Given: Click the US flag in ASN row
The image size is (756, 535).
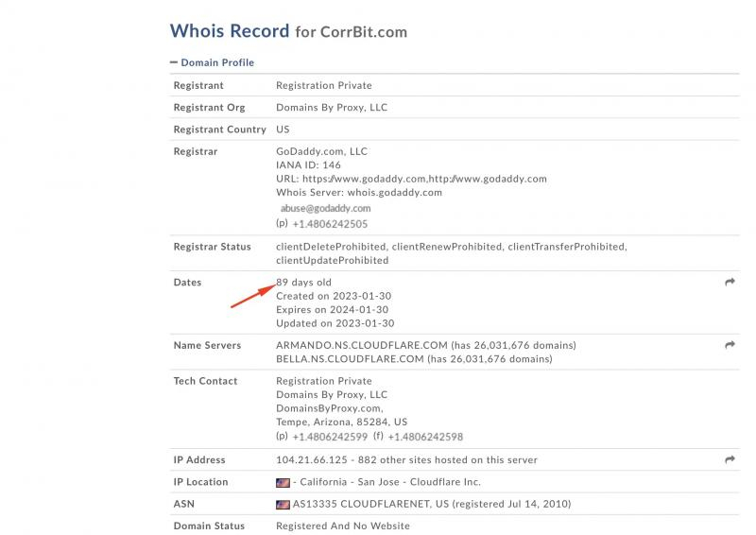Looking at the screenshot, I should click(283, 505).
